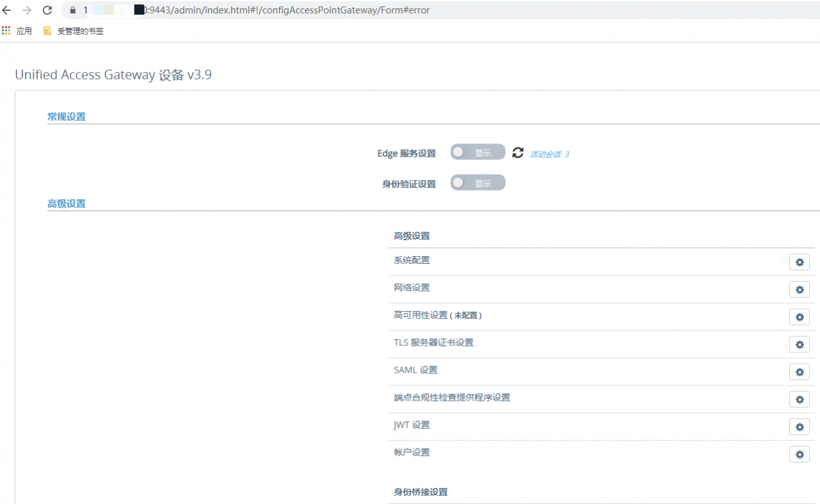This screenshot has height=504, width=820.
Task: Open the 帐户设置 gear icon
Action: point(799,455)
